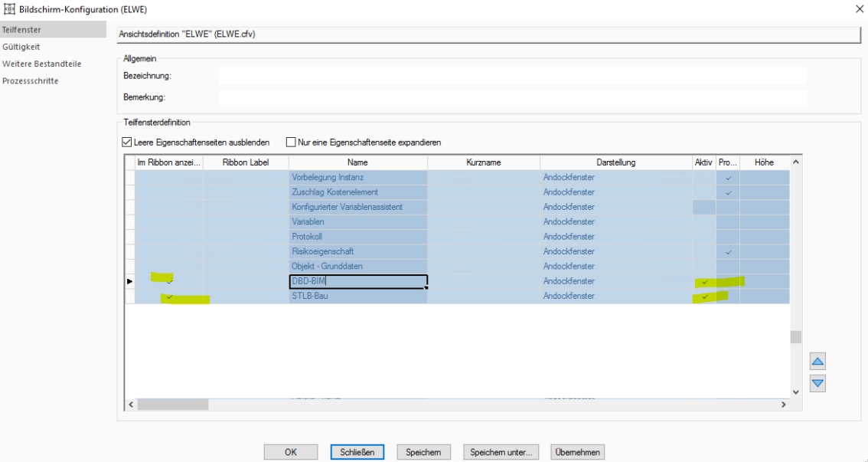The image size is (868, 462).
Task: Select the row selector arrow of DBD-BIM
Action: coord(129,282)
